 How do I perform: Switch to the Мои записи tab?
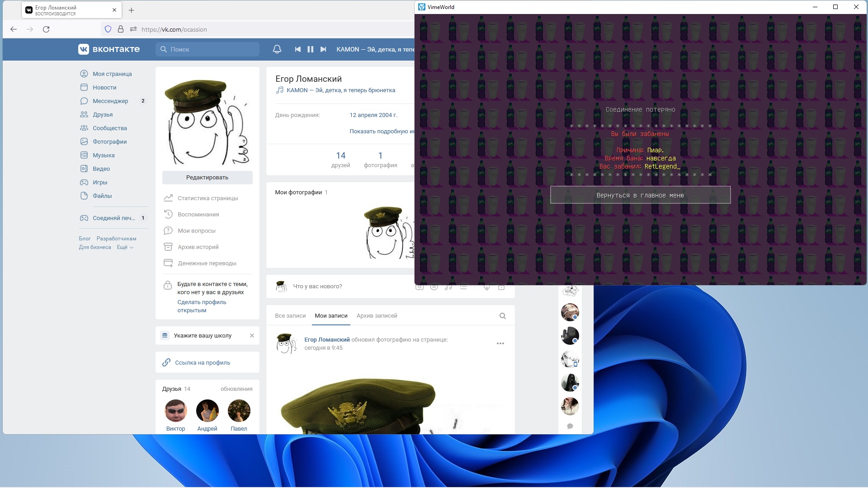click(x=331, y=315)
